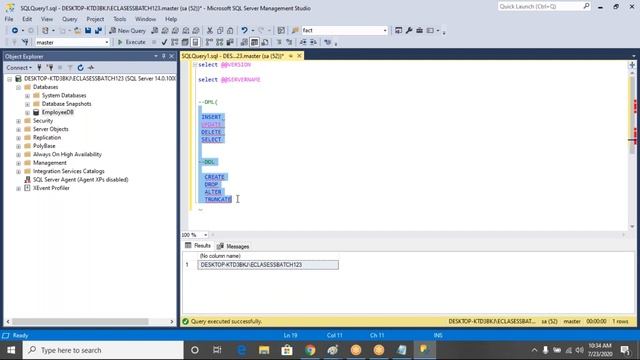Screen dimensions: 640x360
Task: Click the Decrease Indent icon
Action: [x=303, y=42]
